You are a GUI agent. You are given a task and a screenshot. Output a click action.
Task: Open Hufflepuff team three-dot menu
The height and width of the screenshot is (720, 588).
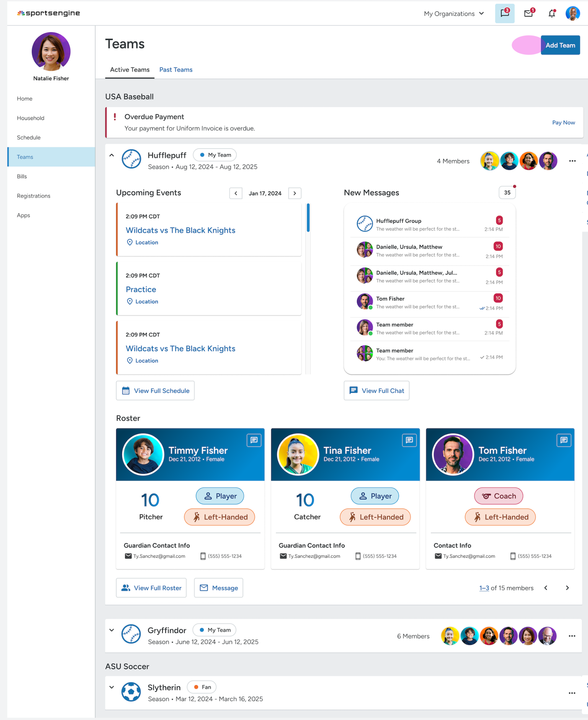(x=572, y=161)
